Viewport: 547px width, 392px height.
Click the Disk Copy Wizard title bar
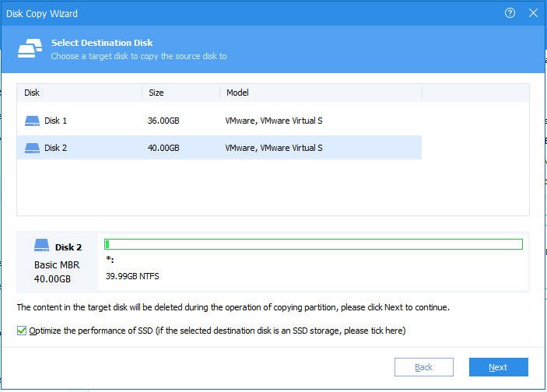point(233,13)
